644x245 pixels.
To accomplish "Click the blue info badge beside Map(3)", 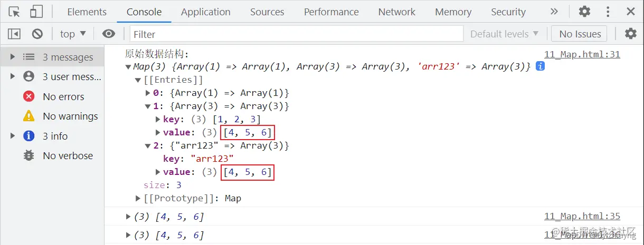I will click(x=540, y=66).
